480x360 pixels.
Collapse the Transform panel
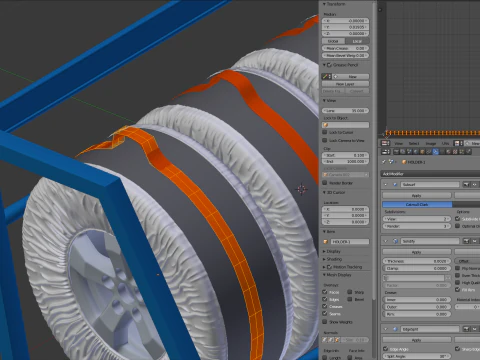click(x=324, y=4)
